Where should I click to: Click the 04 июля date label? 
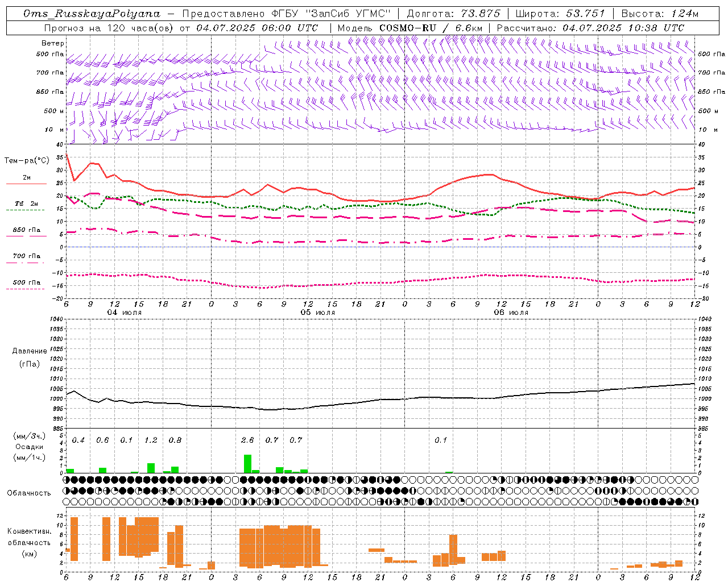tap(125, 313)
